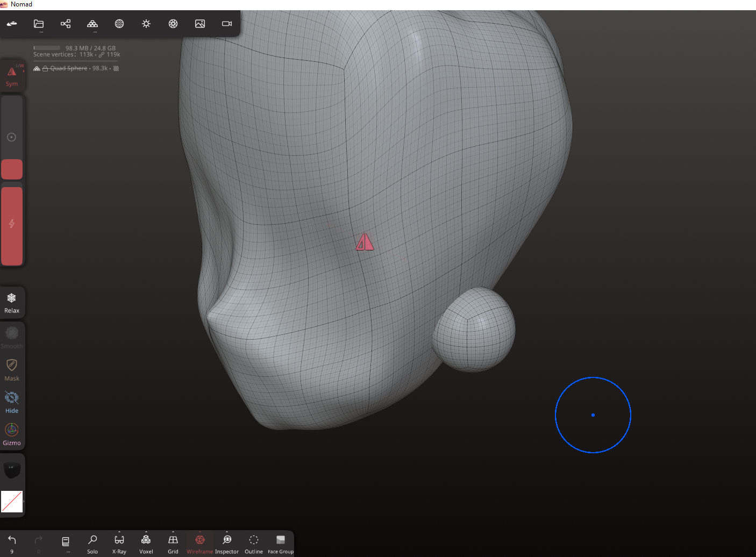
Task: Toggle X-Ray view
Action: (x=119, y=544)
